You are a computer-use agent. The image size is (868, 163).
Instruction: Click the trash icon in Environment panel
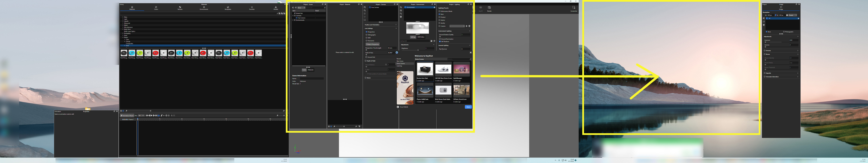click(401, 17)
